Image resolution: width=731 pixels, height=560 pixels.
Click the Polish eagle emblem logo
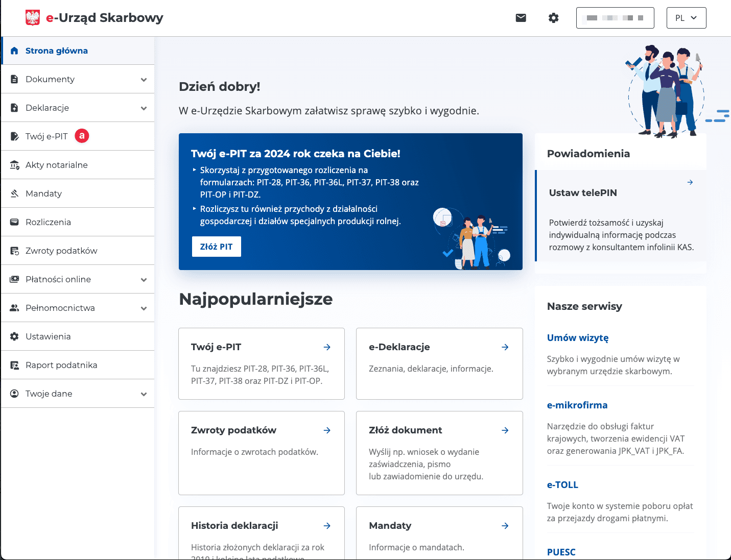(x=33, y=18)
